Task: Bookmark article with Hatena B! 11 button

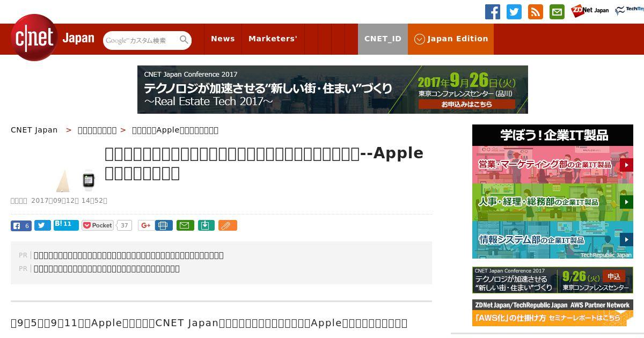Action: click(66, 225)
